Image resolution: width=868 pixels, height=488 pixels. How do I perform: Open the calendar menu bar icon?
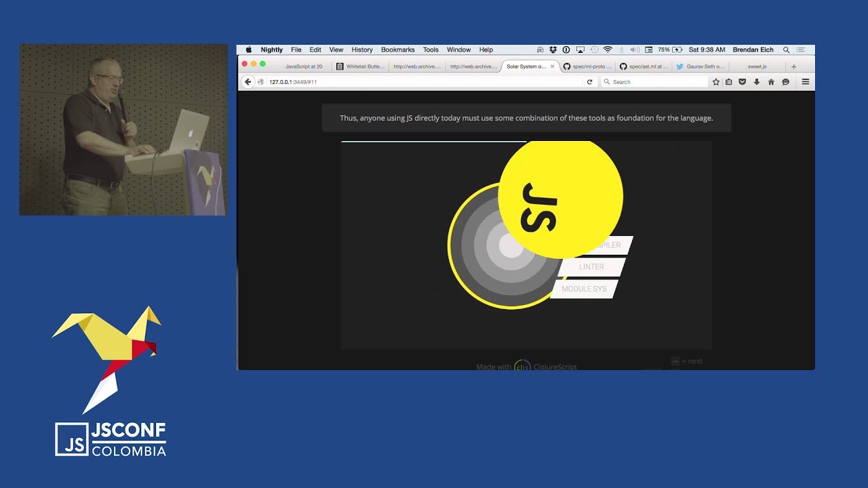(x=649, y=49)
